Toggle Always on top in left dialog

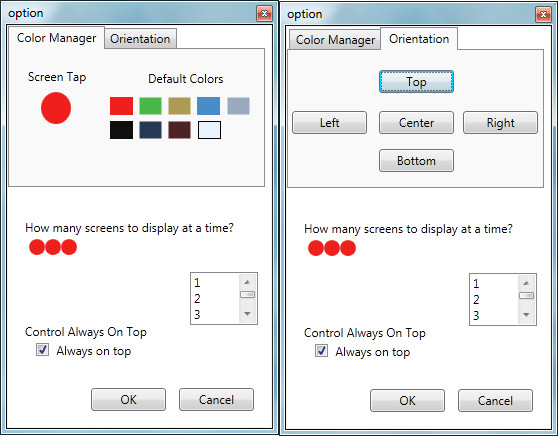point(42,350)
